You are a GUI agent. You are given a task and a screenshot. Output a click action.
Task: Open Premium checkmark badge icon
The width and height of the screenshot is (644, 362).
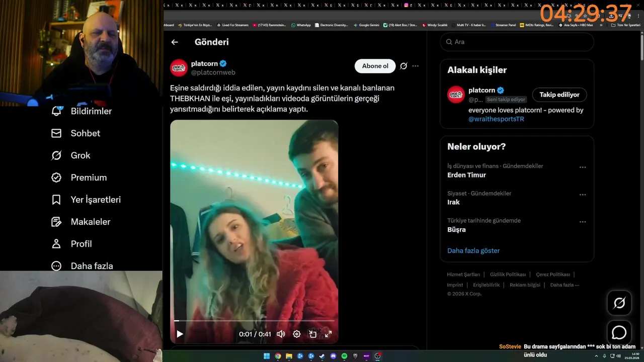pyautogui.click(x=56, y=177)
